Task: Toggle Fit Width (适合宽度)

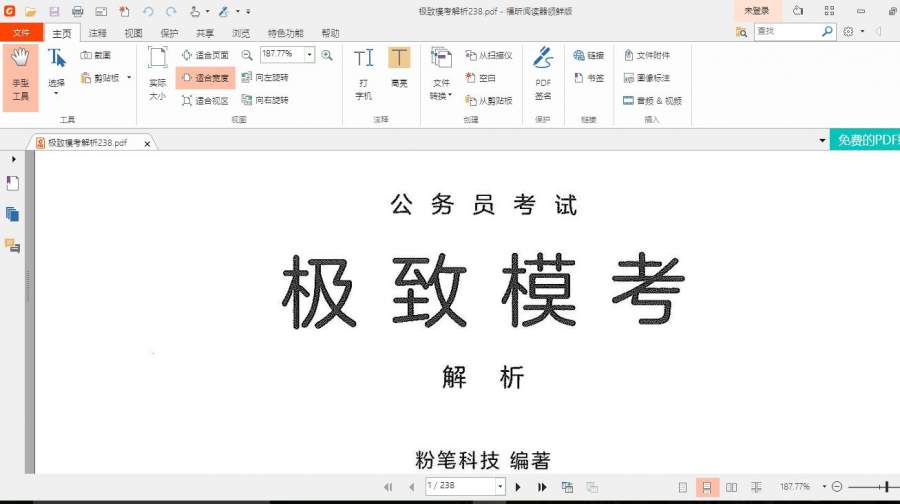Action: (x=205, y=77)
